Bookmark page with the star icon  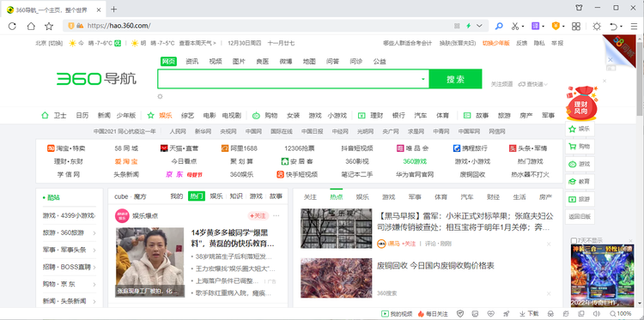point(49,27)
